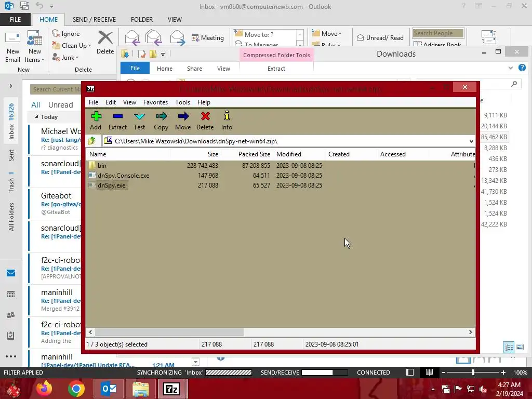The image size is (532, 399).
Task: Click Meeting reply button in Outlook
Action: point(208,37)
